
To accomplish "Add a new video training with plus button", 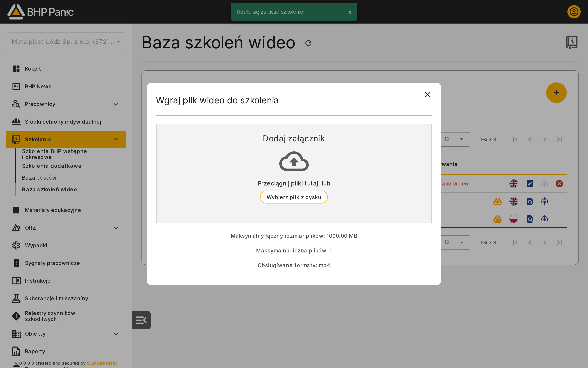I will coord(556,93).
